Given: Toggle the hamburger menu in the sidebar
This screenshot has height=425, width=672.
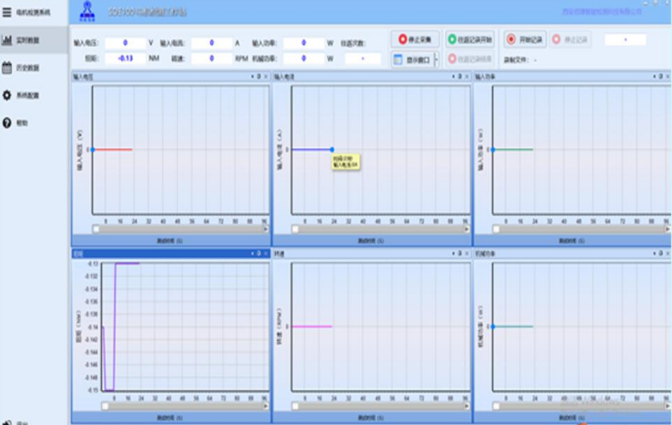Looking at the screenshot, I should tap(7, 12).
